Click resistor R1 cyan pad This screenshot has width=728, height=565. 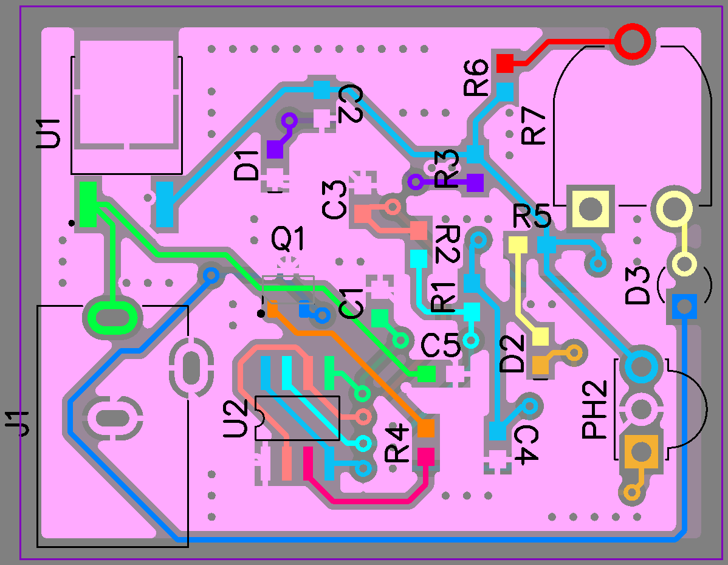(419, 258)
